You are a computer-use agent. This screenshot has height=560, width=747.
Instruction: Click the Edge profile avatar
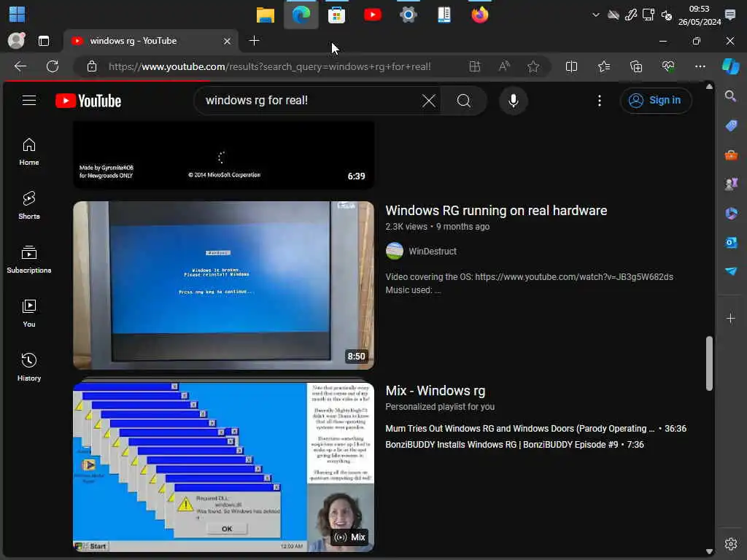tap(16, 41)
